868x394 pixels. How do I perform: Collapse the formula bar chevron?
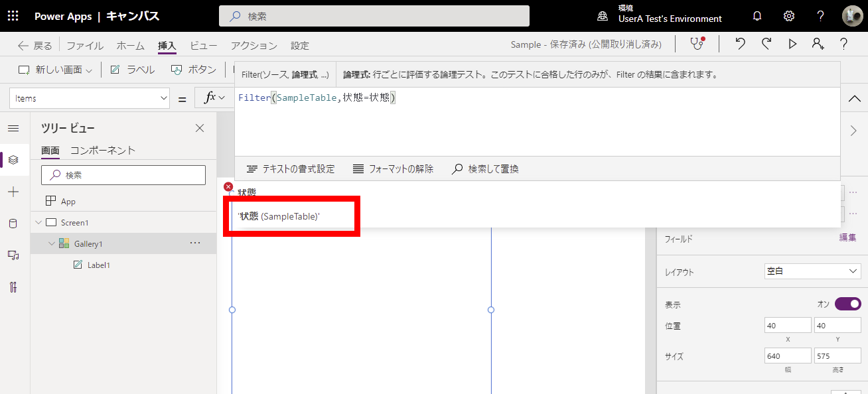855,99
